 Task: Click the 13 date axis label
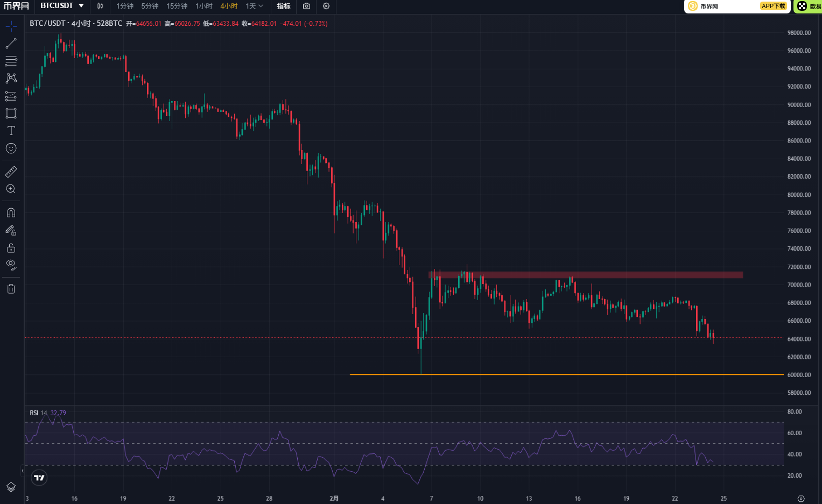pos(529,499)
